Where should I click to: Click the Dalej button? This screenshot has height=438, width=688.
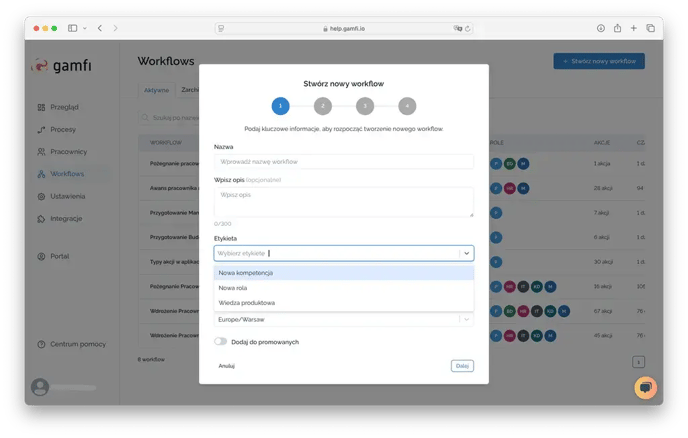coord(462,366)
